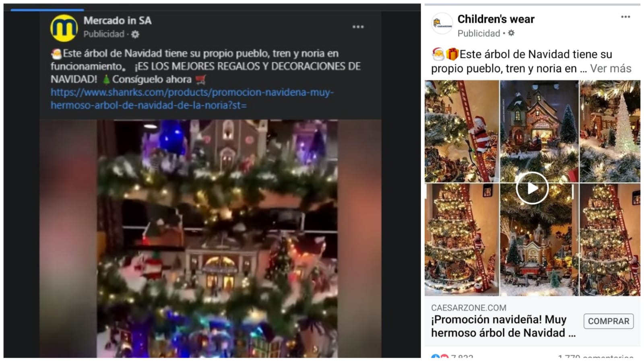Image resolution: width=644 pixels, height=362 pixels.
Task: Open three-dot menu on Mercado post
Action: point(358,27)
